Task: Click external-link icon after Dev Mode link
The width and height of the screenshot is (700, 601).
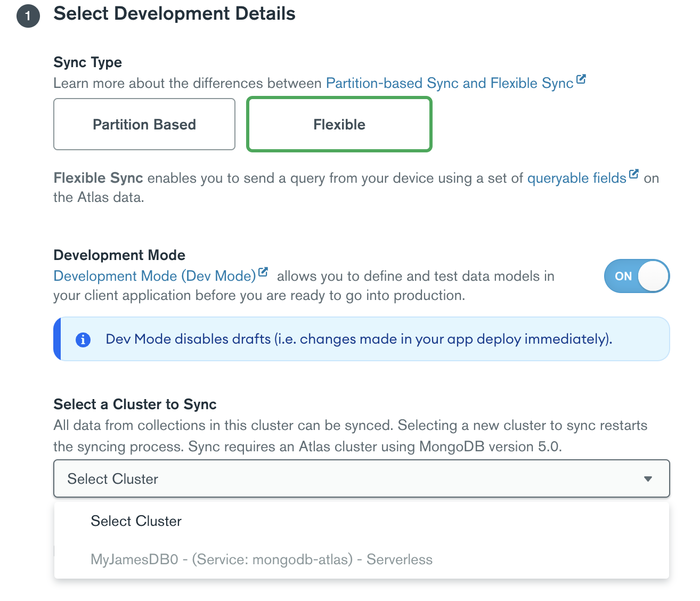Action: [x=263, y=272]
